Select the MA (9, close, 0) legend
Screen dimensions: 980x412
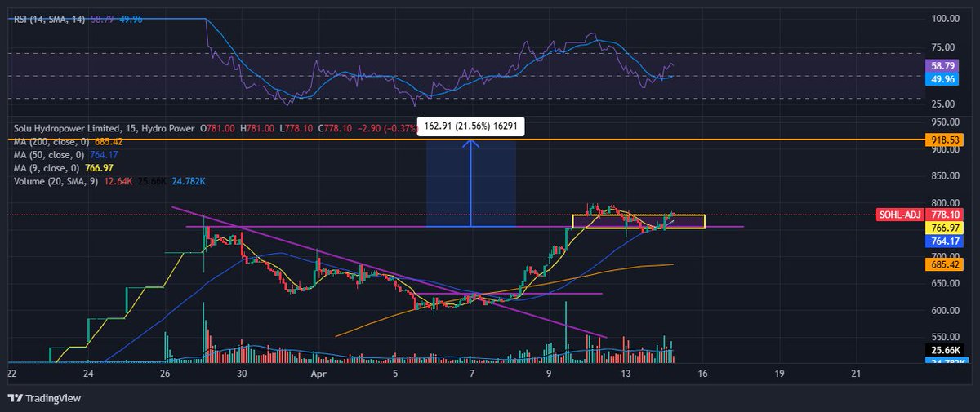coord(45,168)
